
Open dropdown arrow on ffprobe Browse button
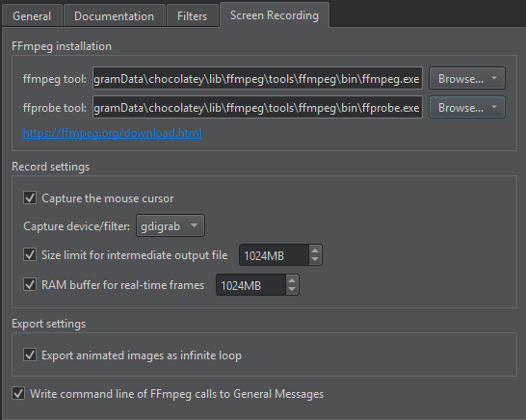(494, 107)
